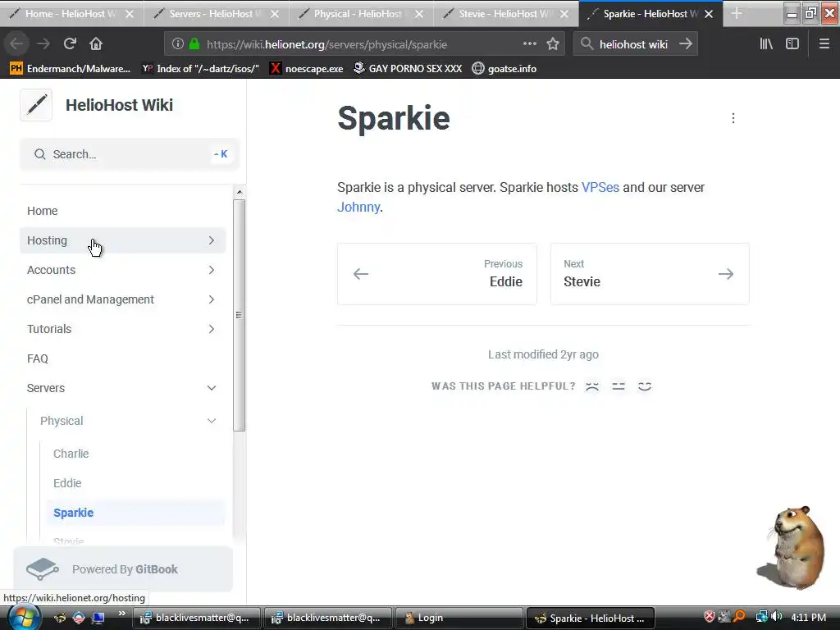Click the wiki Search field

[129, 154]
